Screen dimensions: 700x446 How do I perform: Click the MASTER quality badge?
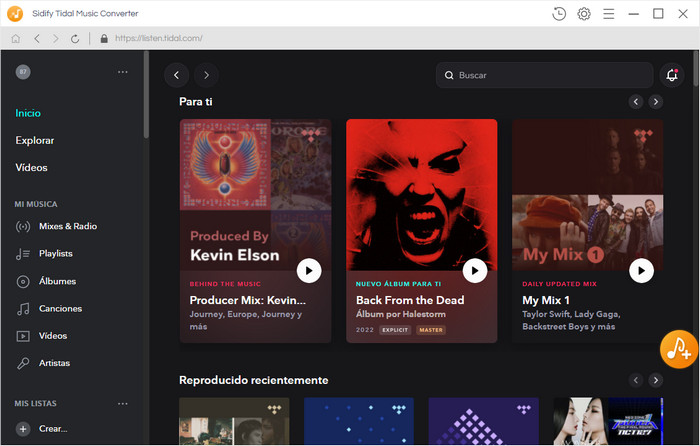pyautogui.click(x=431, y=330)
